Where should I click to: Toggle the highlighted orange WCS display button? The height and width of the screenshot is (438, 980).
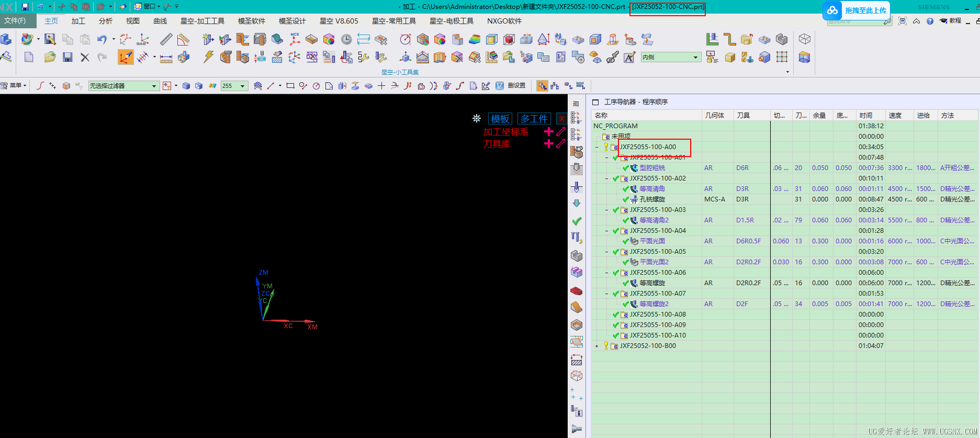point(126,57)
